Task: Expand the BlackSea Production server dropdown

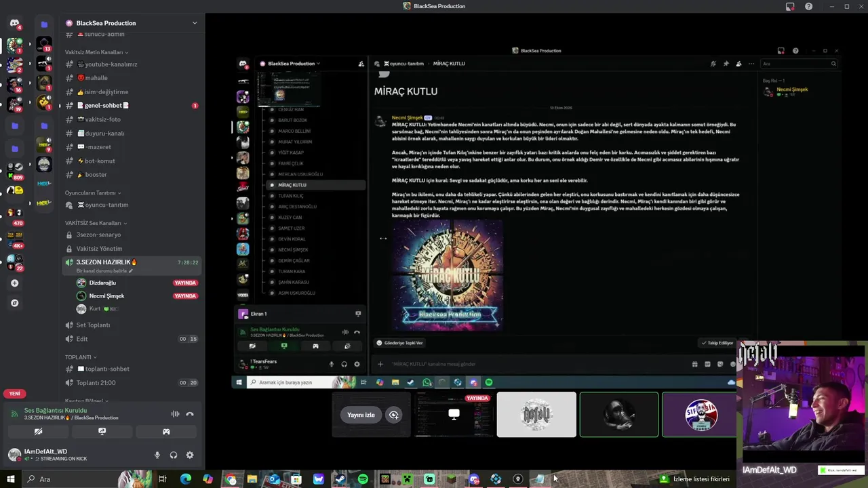Action: point(195,23)
